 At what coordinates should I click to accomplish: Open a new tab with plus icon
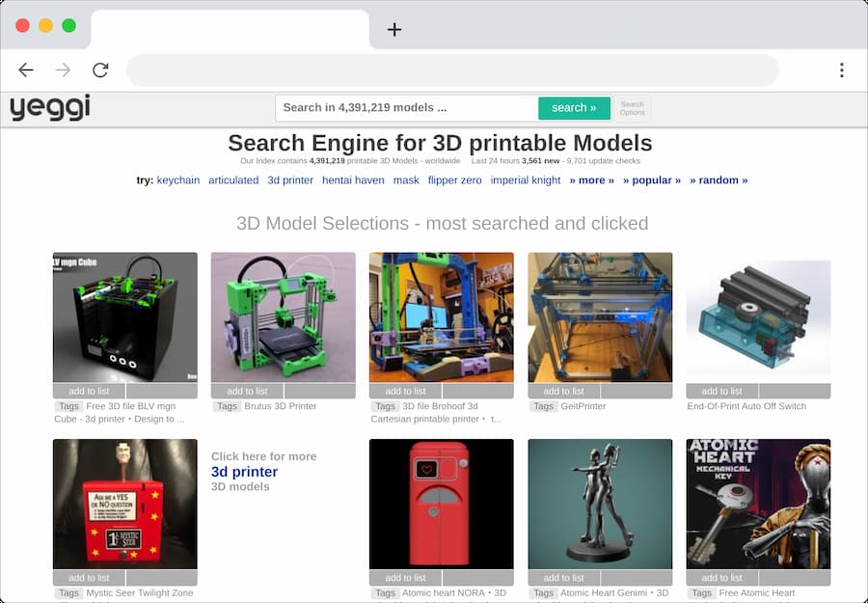point(394,29)
